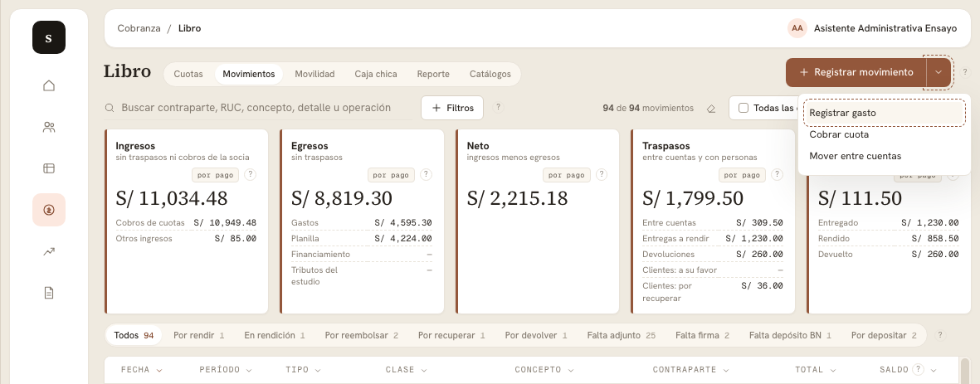Choose Mover entre cuentas from menu
The height and width of the screenshot is (384, 980).
[x=885, y=156]
